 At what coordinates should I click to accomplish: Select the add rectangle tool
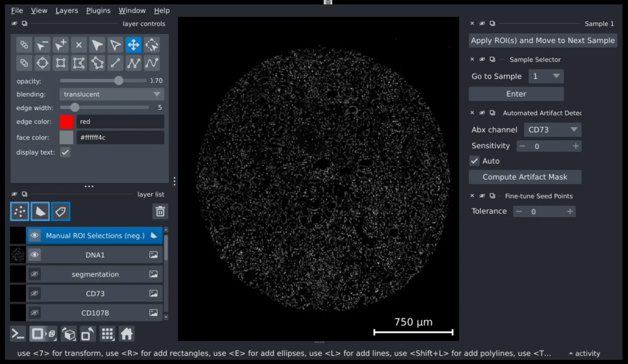point(60,63)
